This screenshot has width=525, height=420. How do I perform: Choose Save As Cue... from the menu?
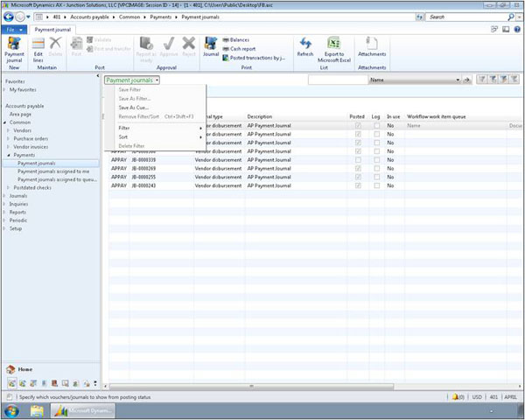(134, 108)
